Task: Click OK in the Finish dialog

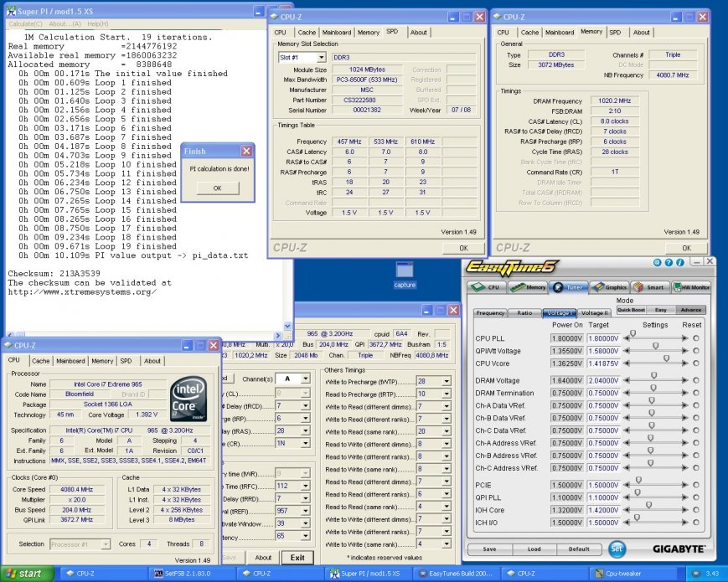Action: tap(218, 188)
